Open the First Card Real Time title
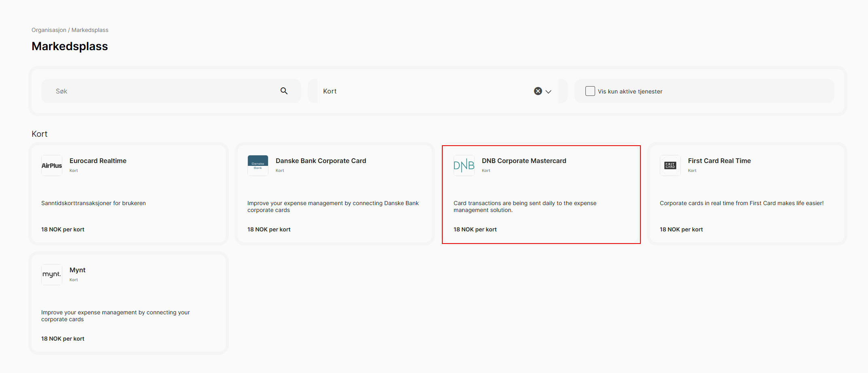868x373 pixels. pos(719,161)
